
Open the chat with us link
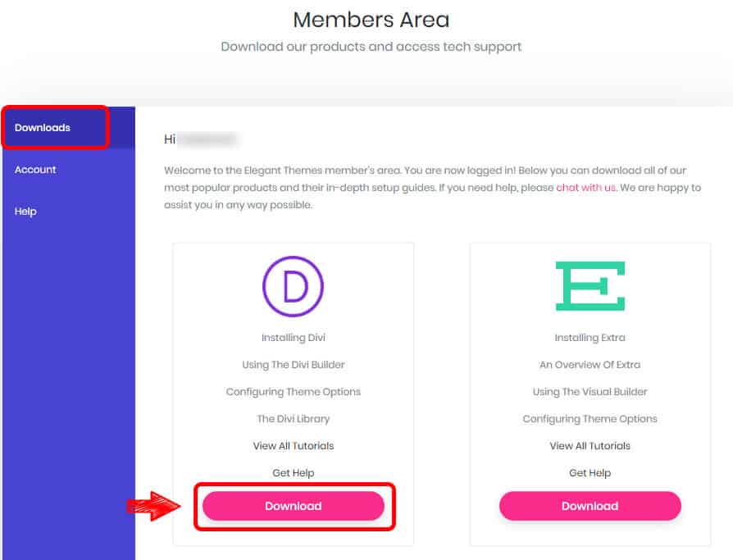coord(585,188)
